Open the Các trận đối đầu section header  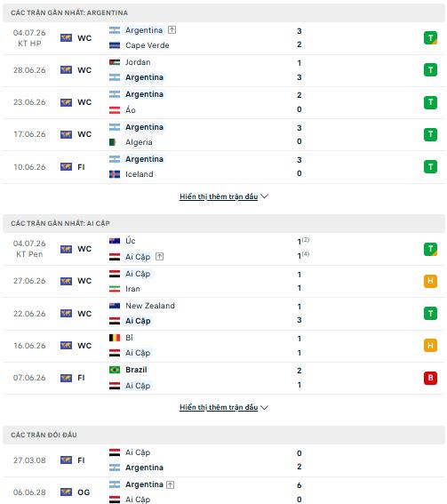coord(224,435)
